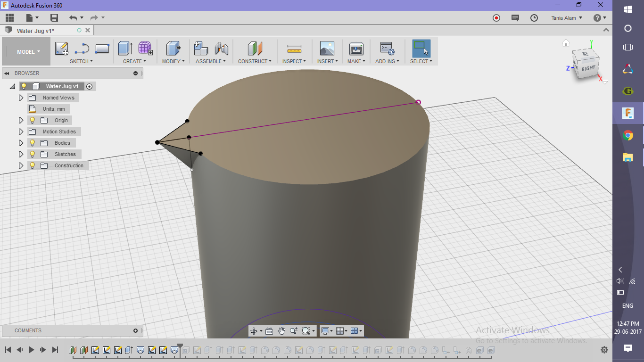Undo the last action
This screenshot has width=644, height=362.
point(73,18)
